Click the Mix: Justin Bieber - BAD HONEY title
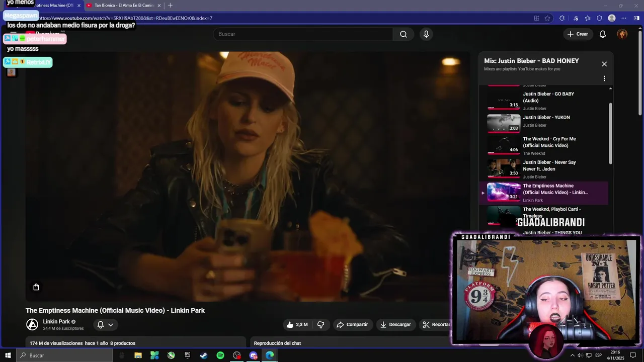This screenshot has height=362, width=644. [x=531, y=61]
